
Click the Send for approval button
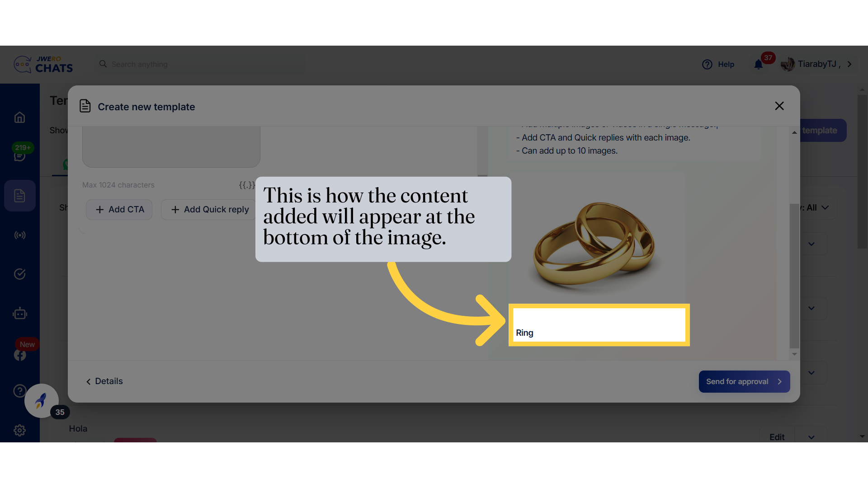744,381
